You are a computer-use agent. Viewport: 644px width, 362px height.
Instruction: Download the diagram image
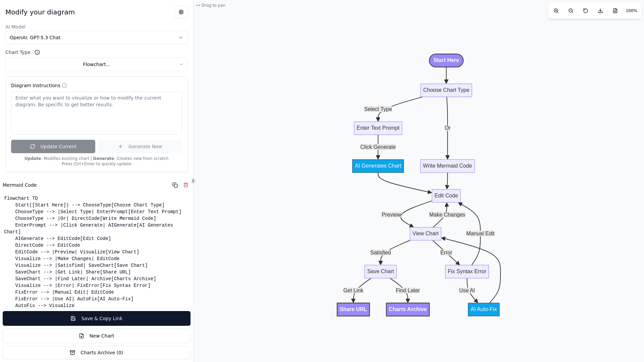[600, 11]
